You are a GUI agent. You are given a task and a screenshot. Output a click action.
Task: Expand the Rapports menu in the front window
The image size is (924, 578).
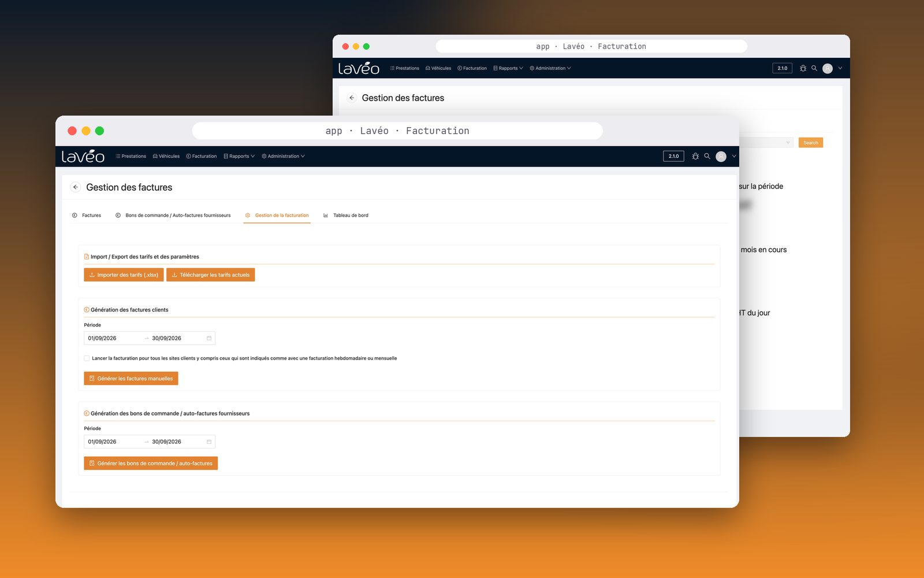(x=239, y=156)
